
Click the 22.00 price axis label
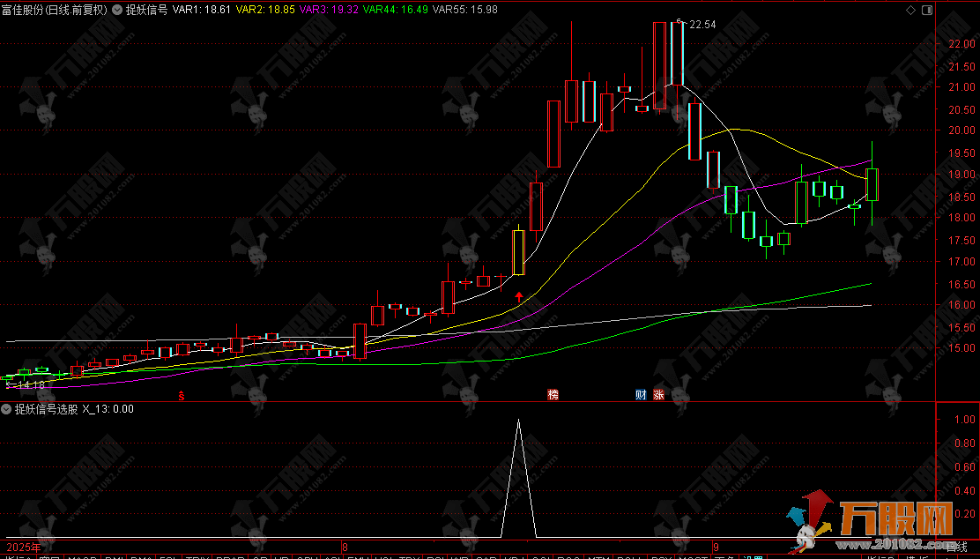[x=961, y=44]
